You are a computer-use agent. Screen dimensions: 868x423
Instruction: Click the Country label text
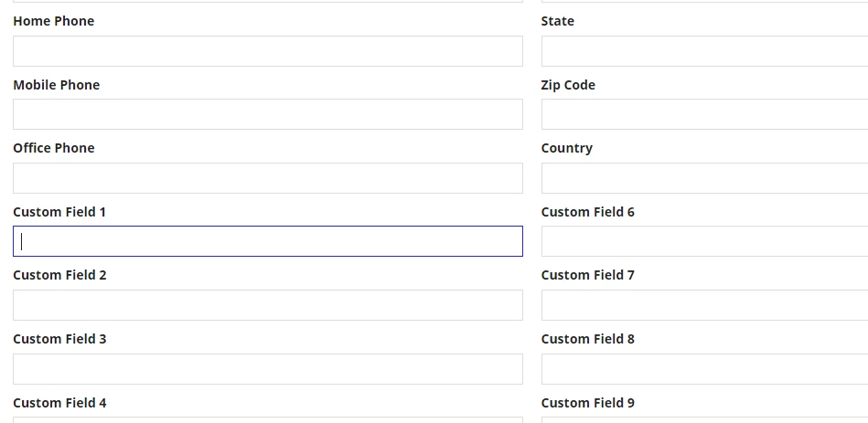pos(567,148)
